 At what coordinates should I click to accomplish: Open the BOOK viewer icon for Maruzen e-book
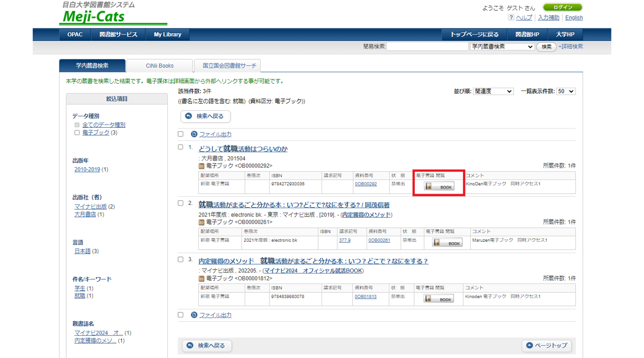[x=447, y=243]
